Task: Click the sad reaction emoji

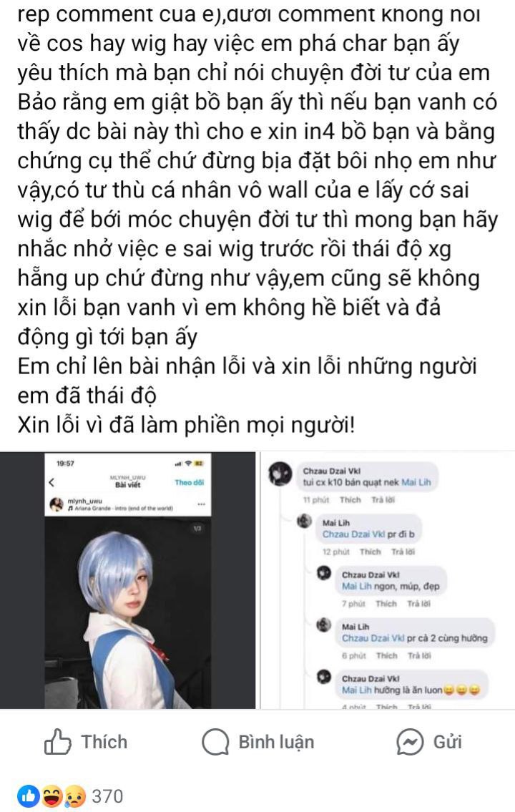Action: pyautogui.click(x=74, y=796)
